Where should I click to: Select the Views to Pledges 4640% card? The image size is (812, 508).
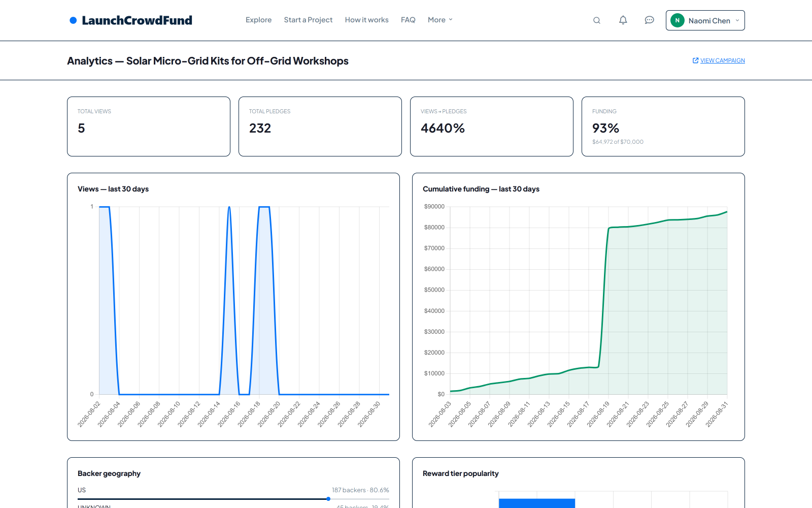click(x=492, y=126)
